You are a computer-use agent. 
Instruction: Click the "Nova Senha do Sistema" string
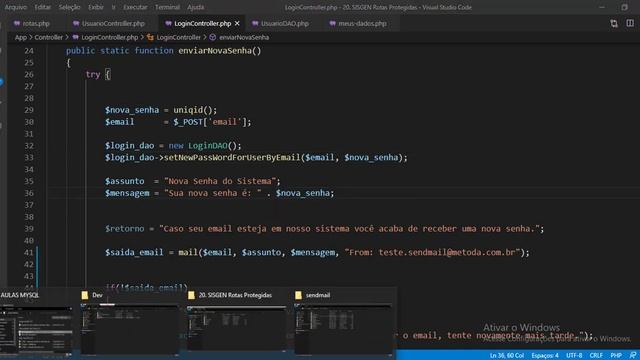pos(220,181)
